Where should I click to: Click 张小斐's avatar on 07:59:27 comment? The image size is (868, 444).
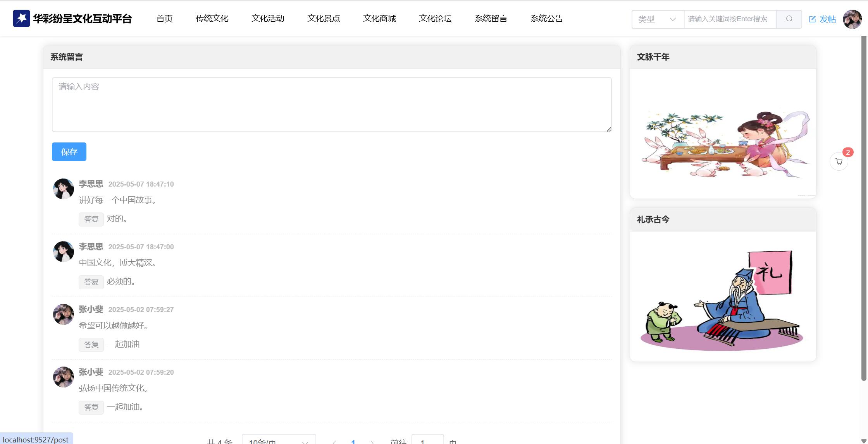[64, 314]
